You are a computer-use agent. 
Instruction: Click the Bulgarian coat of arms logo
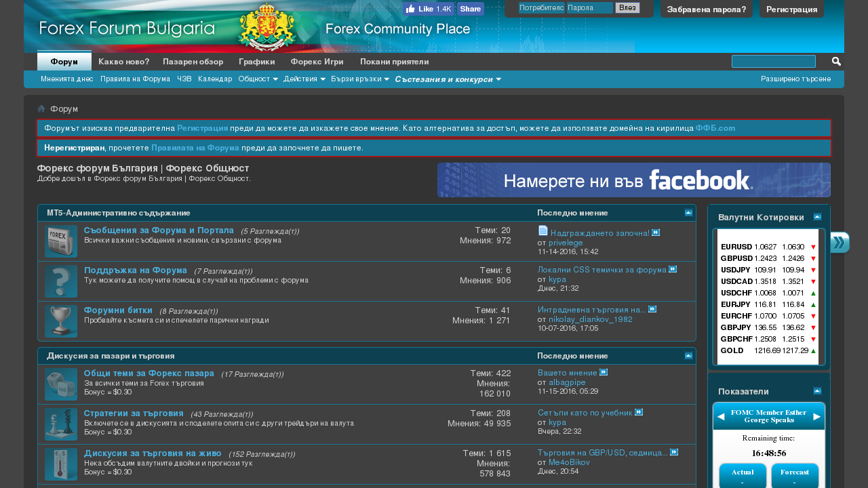tap(268, 26)
